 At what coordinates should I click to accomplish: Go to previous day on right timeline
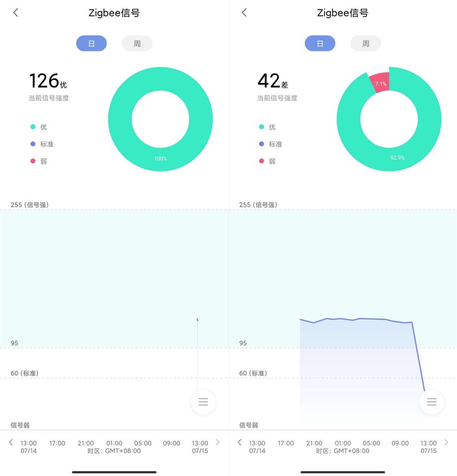tap(240, 442)
